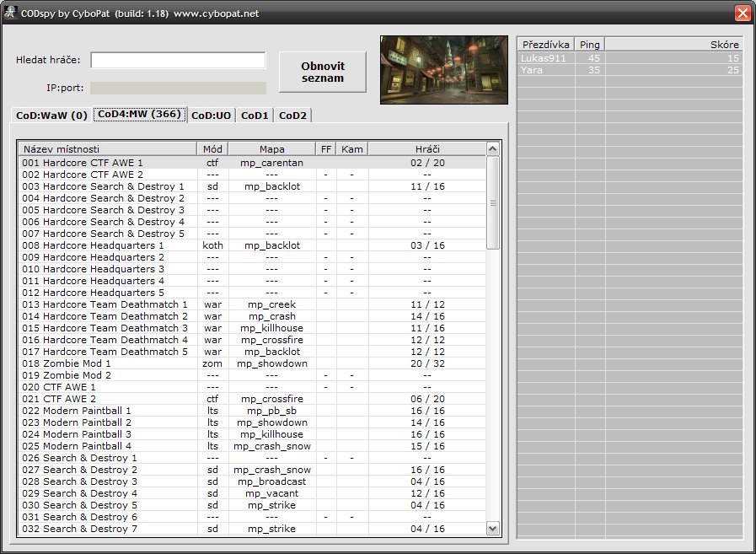Select 028 Search & Destroy 3 server
The width and height of the screenshot is (756, 554).
252,481
